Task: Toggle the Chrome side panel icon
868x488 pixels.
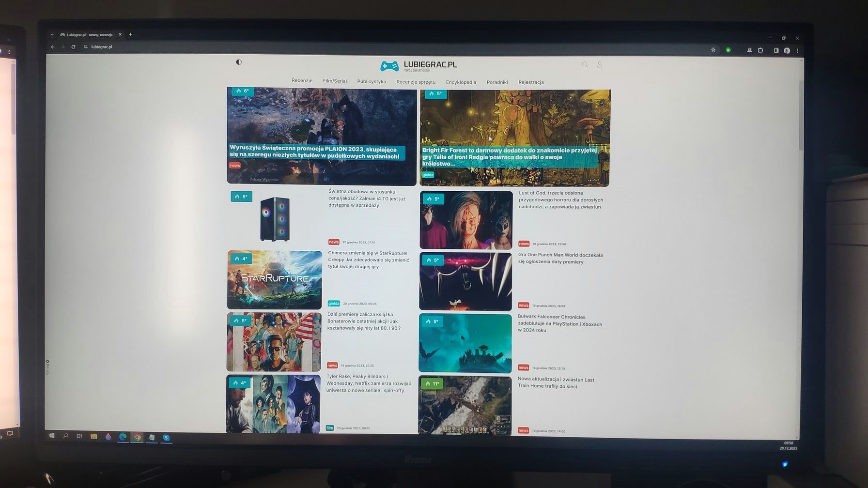Action: [776, 50]
